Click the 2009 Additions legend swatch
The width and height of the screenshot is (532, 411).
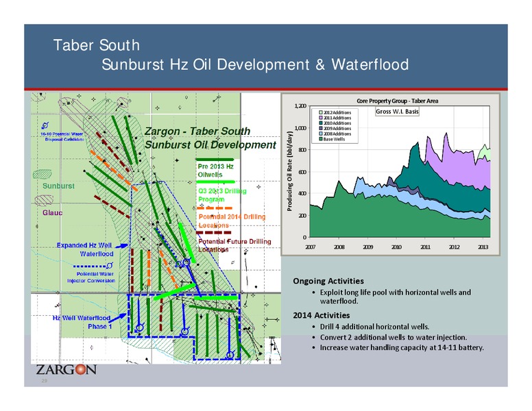click(321, 128)
